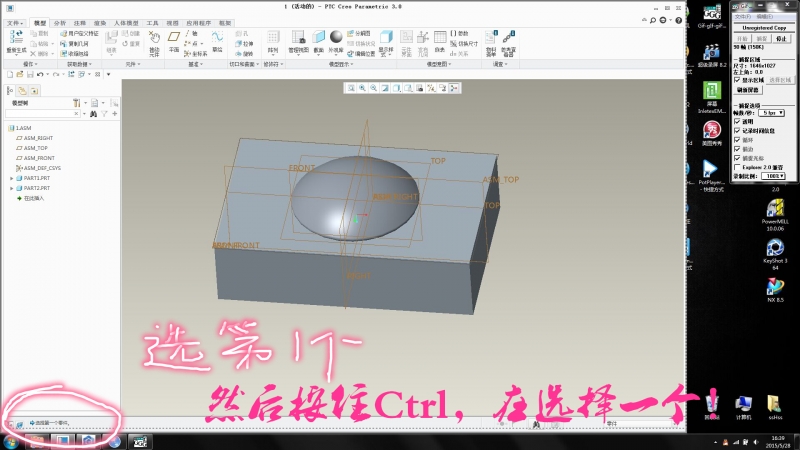The height and width of the screenshot is (450, 800).
Task: Expand the 获取数据 ribbon group dropdown
Action: (79, 64)
